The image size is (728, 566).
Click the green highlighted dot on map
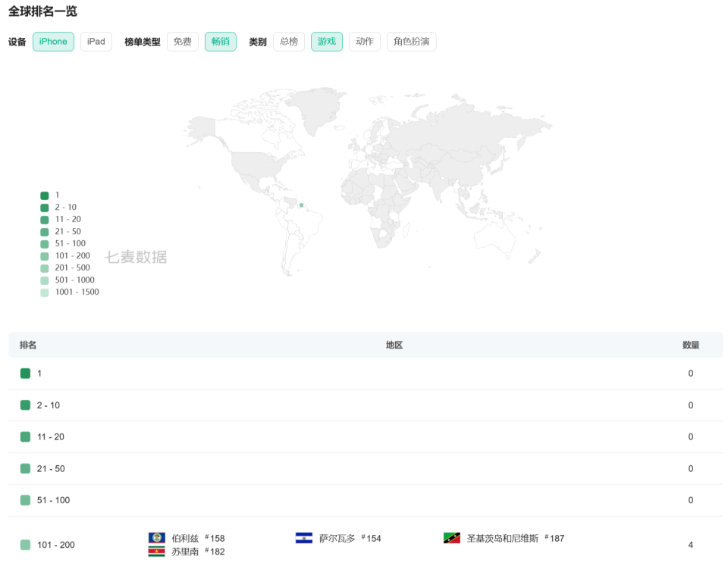pos(301,205)
